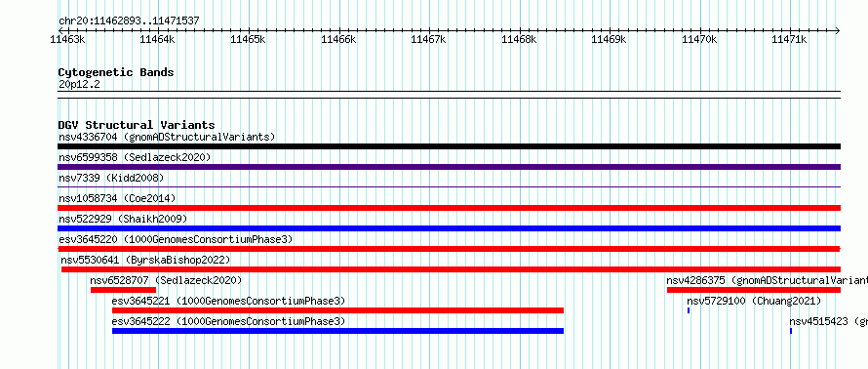Click the nsv522929 (Shaikh2009) label
The width and height of the screenshot is (868, 369).
pyautogui.click(x=123, y=219)
